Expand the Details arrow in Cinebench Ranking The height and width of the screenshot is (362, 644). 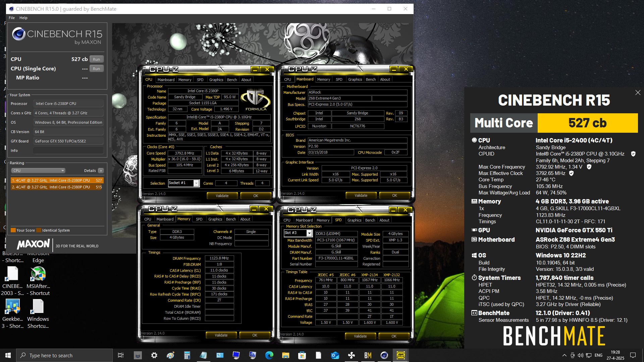101,171
